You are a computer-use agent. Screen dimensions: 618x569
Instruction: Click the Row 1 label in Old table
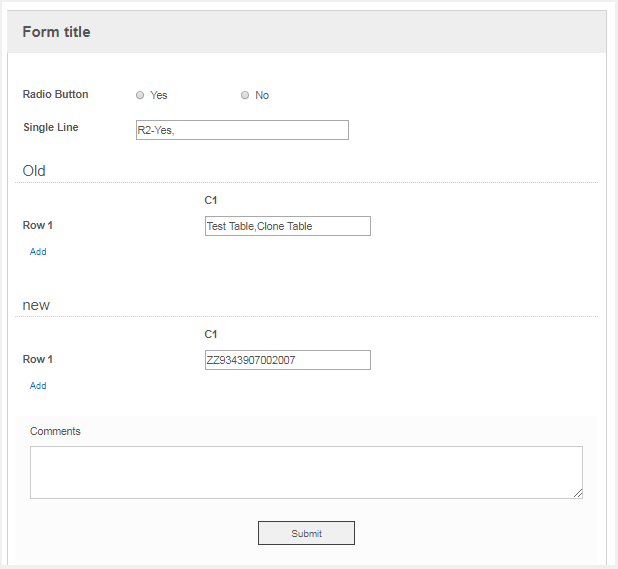(x=38, y=225)
